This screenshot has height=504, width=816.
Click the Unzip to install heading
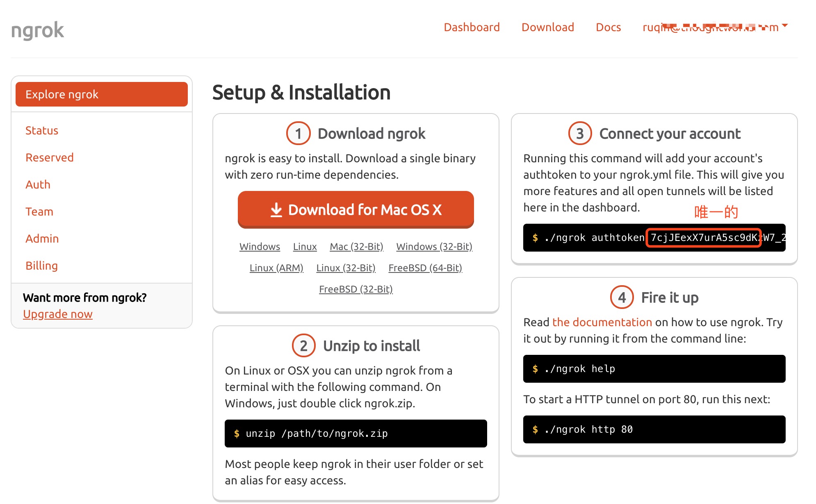coord(372,346)
